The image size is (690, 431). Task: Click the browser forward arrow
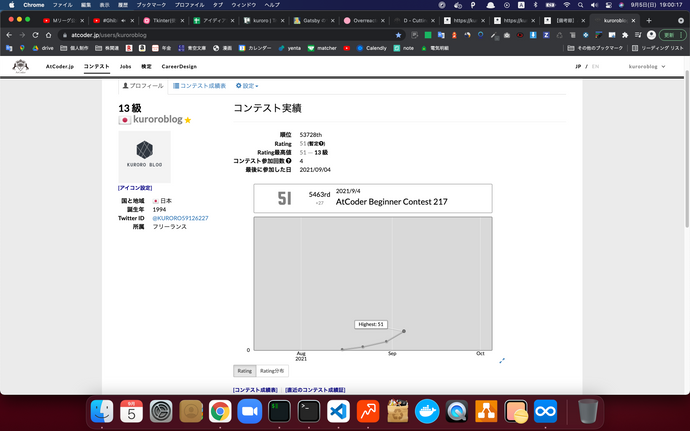[x=22, y=35]
